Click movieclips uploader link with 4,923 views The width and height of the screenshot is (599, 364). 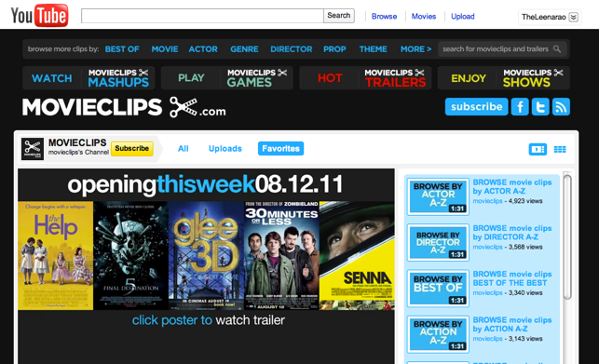487,201
